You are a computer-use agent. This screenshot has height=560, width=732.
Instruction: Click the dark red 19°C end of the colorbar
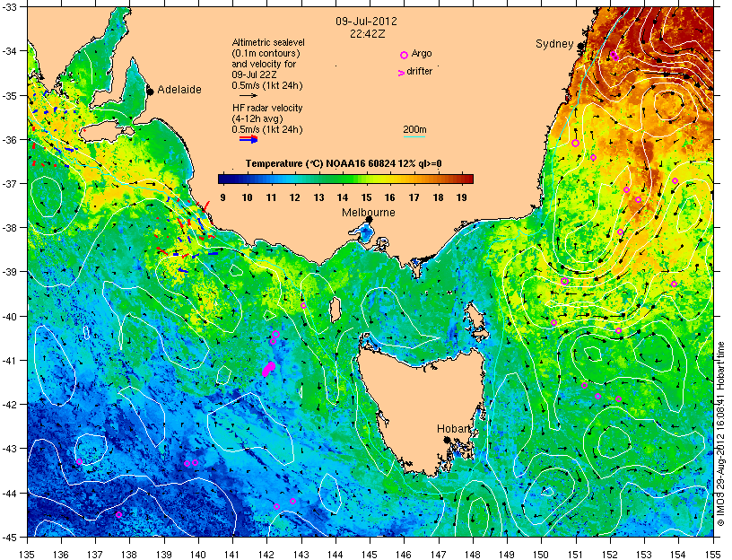point(466,179)
